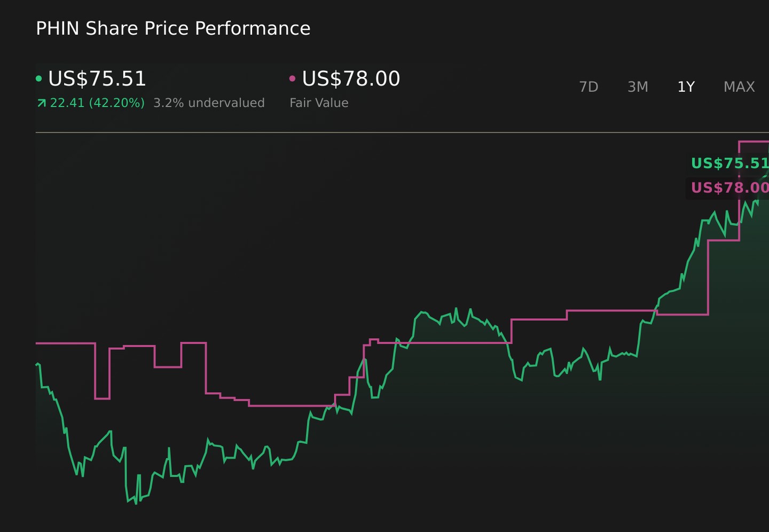The width and height of the screenshot is (769, 532).
Task: Show the MAX price history
Action: coord(739,87)
